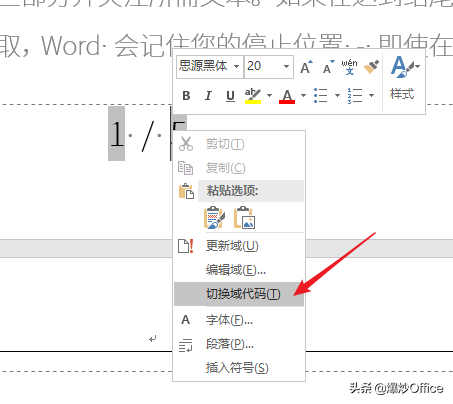Click the selected page number 1 field

pyautogui.click(x=117, y=134)
